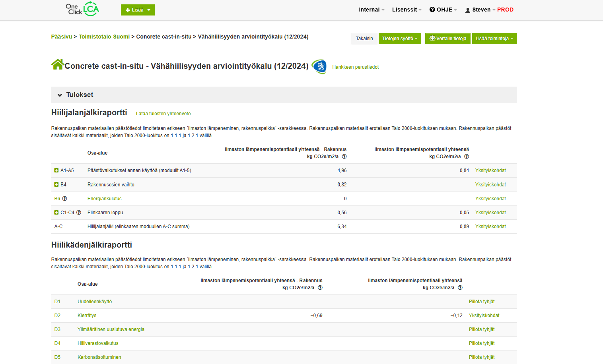Open the Lisenssit menu
The width and height of the screenshot is (603, 364).
tap(406, 10)
